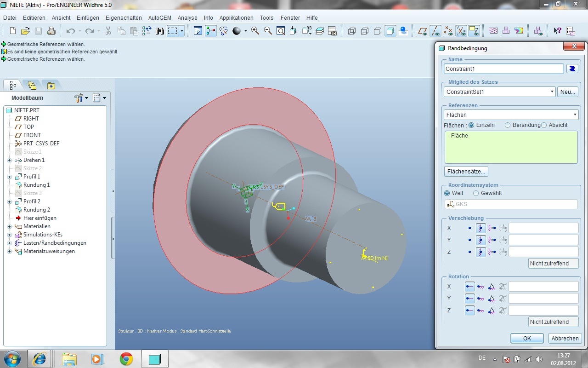Create a new file via toolbar icon
Screen dimensions: 588x368
coord(13,31)
